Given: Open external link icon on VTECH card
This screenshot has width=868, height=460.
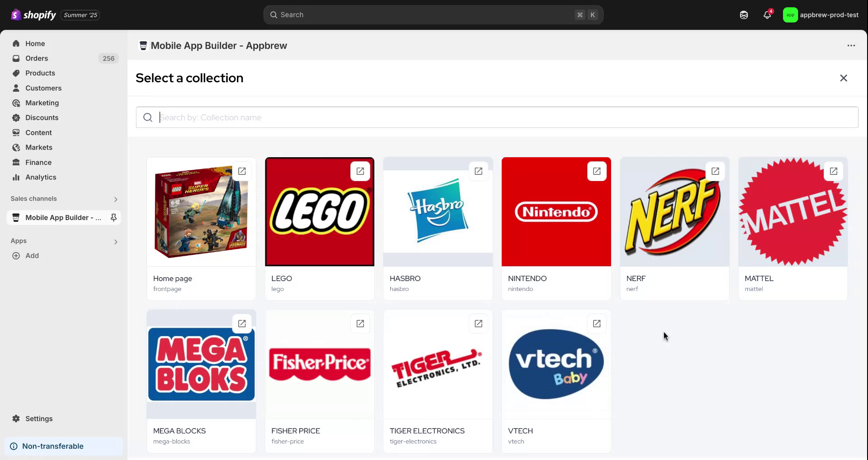Looking at the screenshot, I should (597, 324).
